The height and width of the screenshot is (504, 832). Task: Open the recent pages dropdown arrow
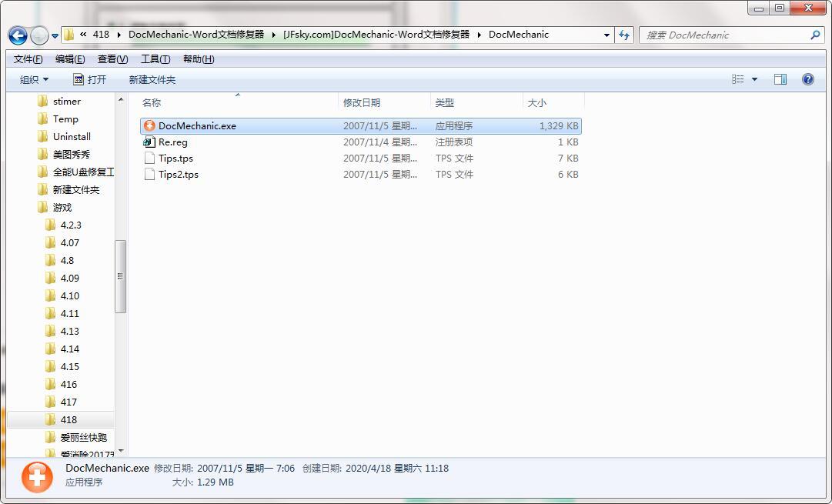click(55, 36)
